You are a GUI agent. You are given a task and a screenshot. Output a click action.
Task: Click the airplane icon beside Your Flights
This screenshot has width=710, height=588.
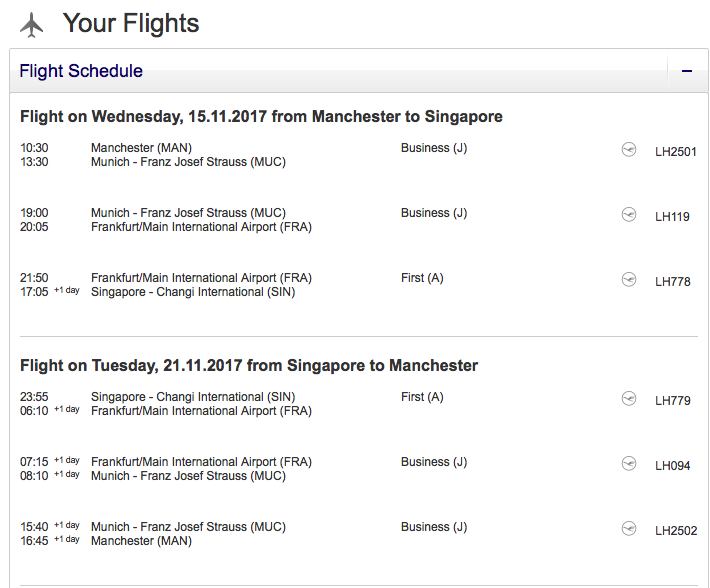(32, 25)
